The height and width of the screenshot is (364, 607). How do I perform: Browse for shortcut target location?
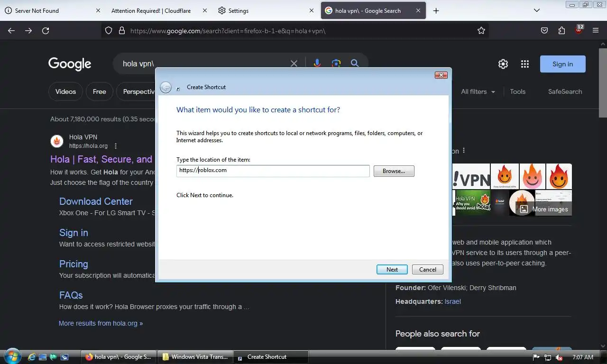click(x=394, y=171)
